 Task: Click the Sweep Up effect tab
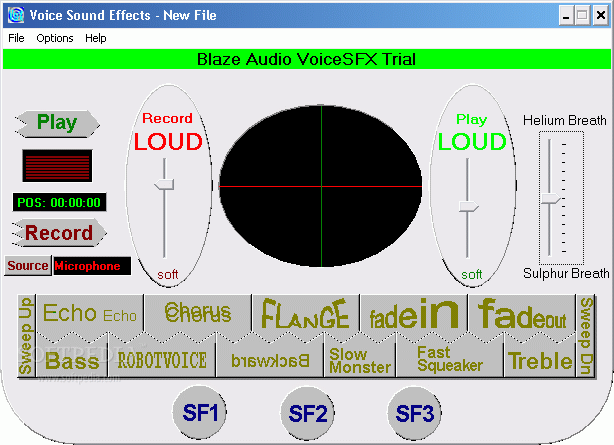pyautogui.click(x=26, y=336)
